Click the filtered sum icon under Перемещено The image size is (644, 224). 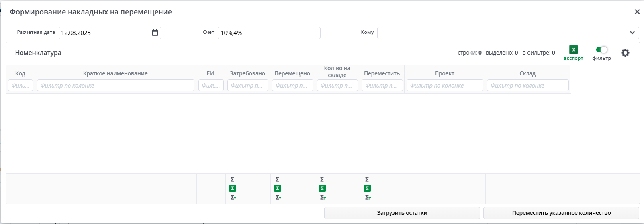(x=278, y=197)
